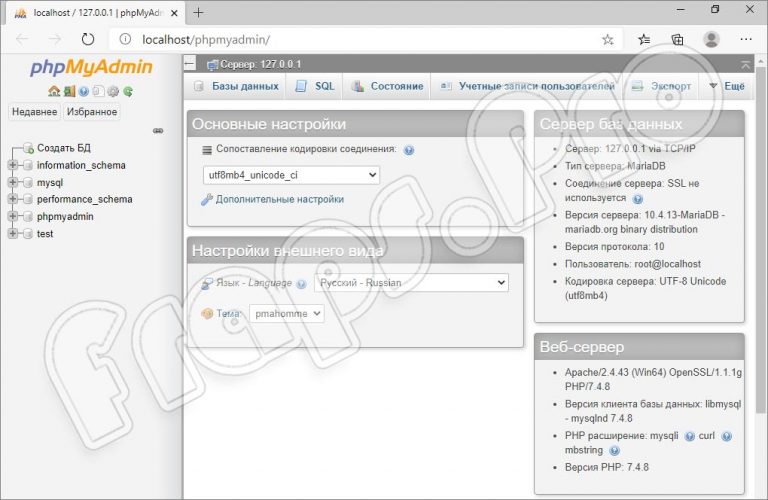Open phpmyadmin database link
This screenshot has width=768, height=500.
65,216
